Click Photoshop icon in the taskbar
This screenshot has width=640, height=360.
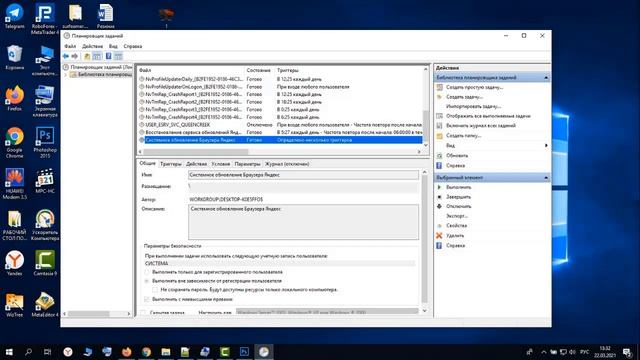[244, 351]
